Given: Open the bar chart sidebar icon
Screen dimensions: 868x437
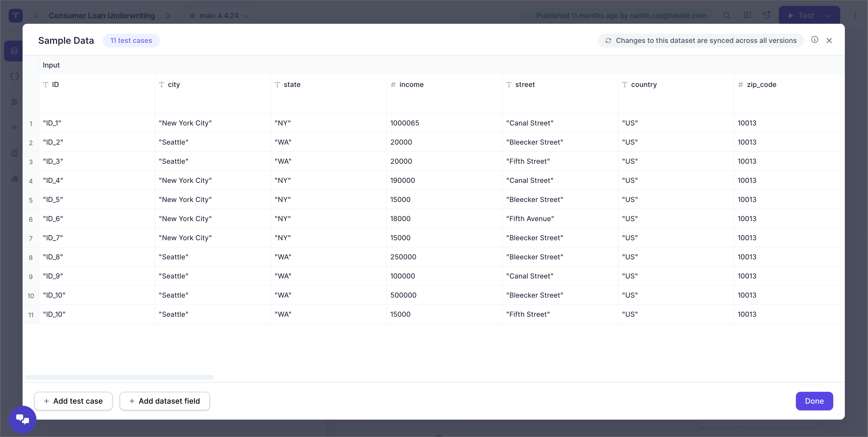Looking at the screenshot, I should [x=14, y=179].
